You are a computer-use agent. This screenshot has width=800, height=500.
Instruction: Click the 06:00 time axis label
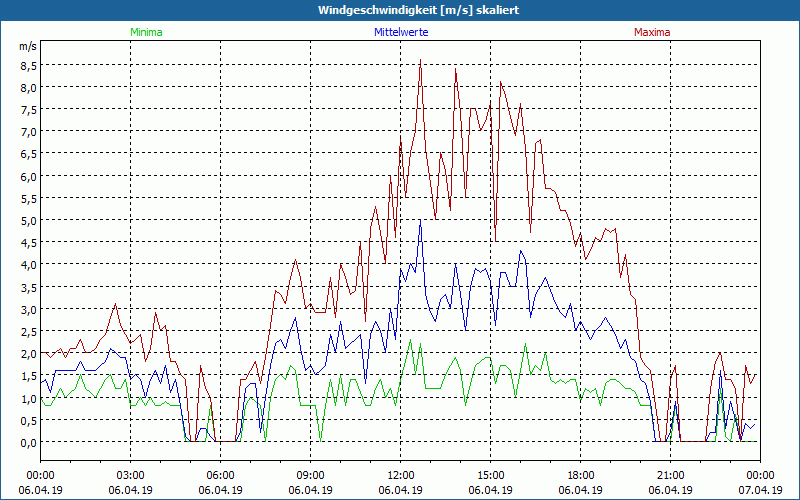coord(220,476)
